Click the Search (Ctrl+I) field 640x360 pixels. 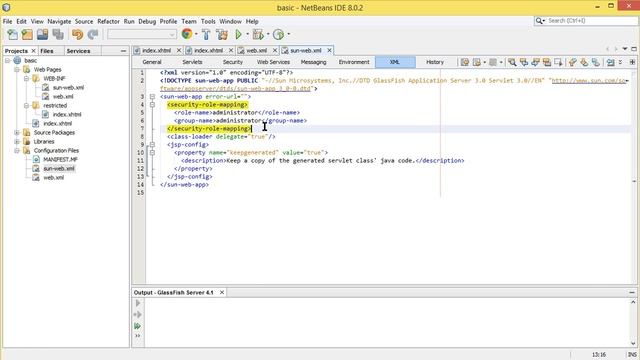pyautogui.click(x=586, y=20)
